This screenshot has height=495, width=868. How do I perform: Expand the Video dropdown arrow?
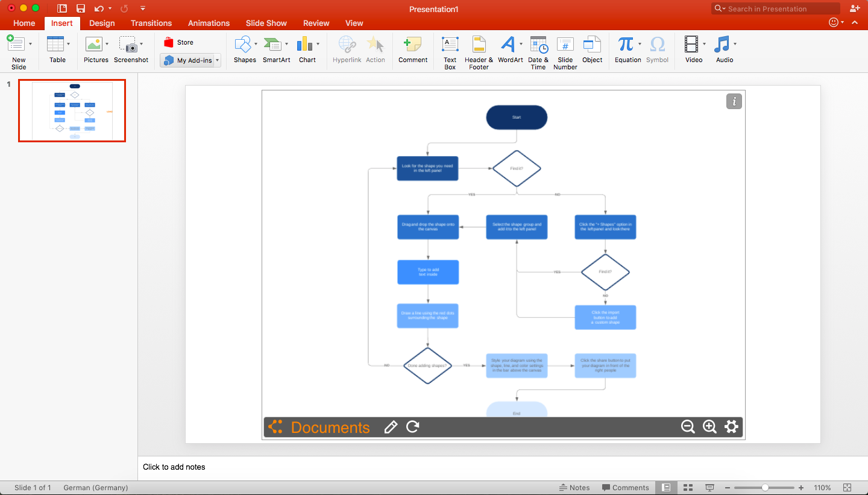coord(704,44)
